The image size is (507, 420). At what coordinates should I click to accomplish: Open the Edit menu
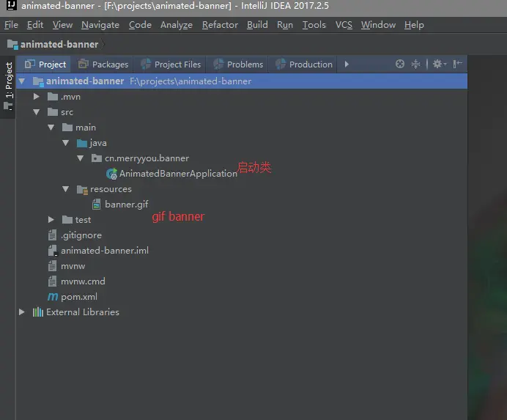click(35, 25)
